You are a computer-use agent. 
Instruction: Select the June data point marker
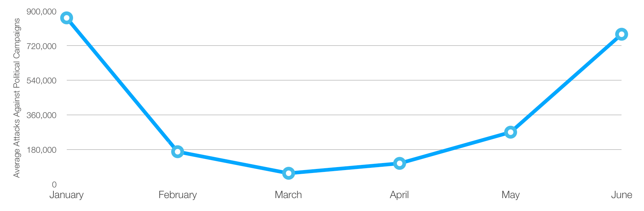622,34
